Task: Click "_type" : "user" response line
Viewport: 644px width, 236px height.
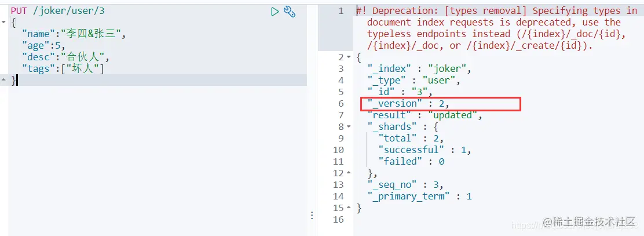Action: 414,80
